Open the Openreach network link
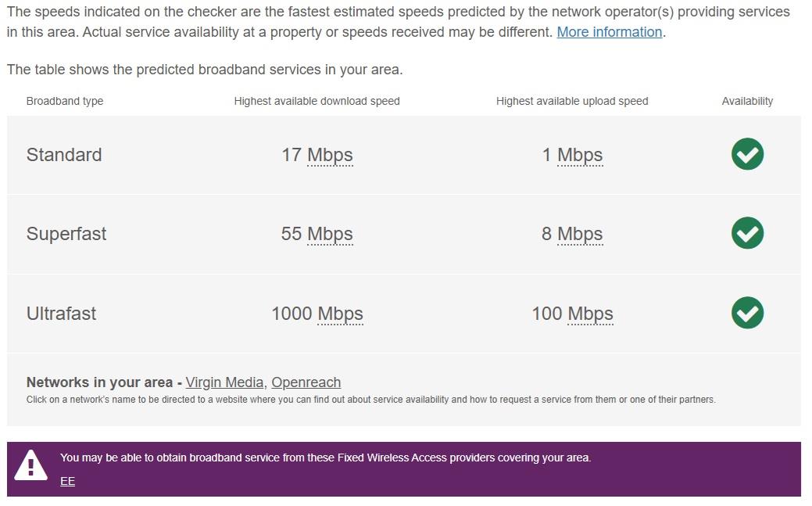812x506 pixels. pyautogui.click(x=306, y=382)
